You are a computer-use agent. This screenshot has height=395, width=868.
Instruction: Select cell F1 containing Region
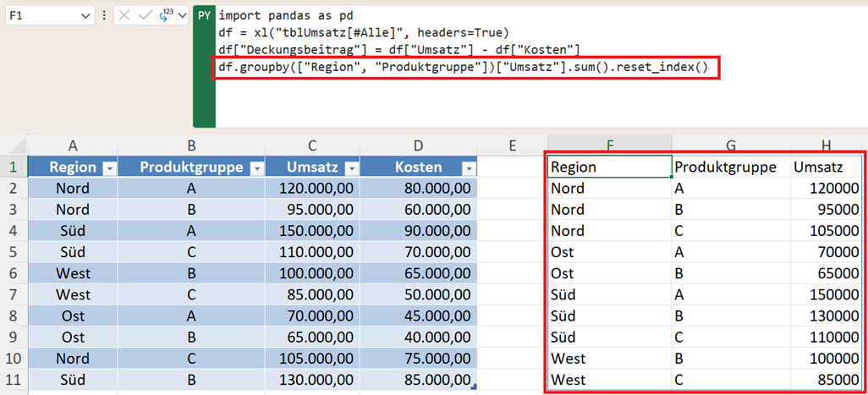pyautogui.click(x=609, y=167)
